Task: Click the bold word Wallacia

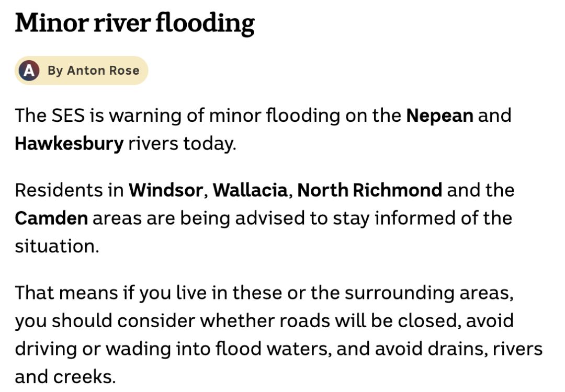Action: (x=250, y=190)
